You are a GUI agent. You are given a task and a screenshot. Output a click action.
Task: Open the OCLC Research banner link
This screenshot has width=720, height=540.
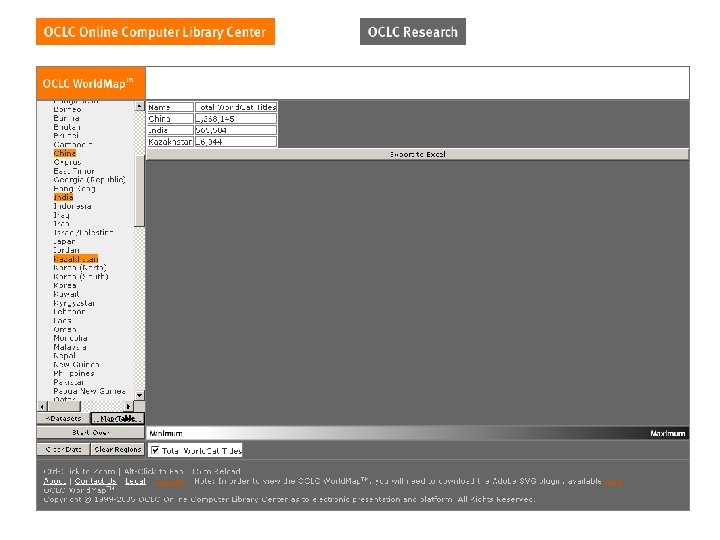point(413,32)
